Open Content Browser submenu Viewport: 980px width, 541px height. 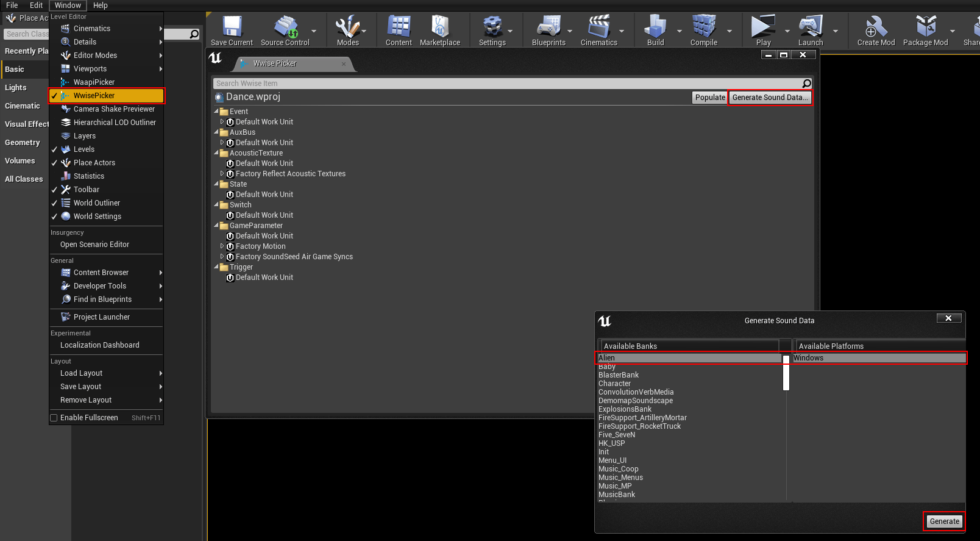click(106, 273)
